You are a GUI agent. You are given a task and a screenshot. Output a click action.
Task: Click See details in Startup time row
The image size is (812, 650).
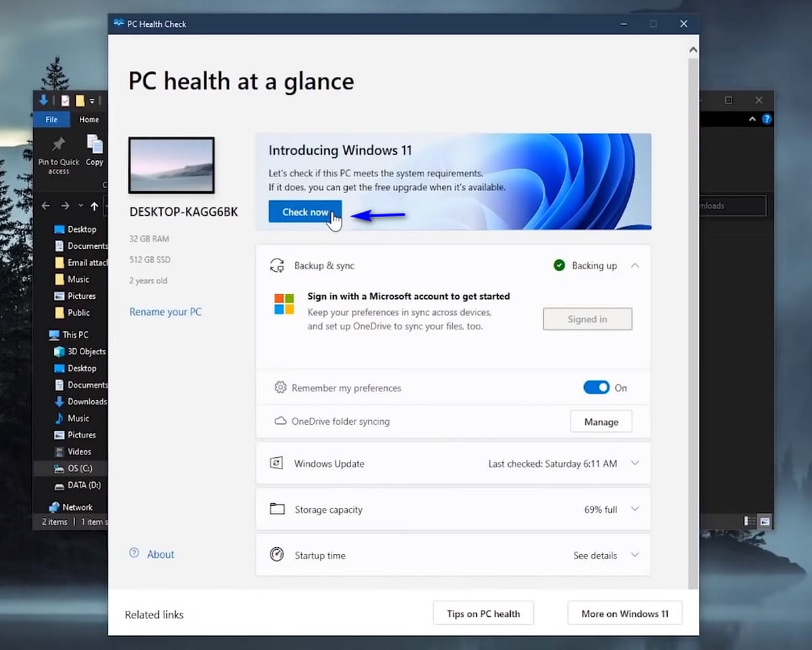pyautogui.click(x=595, y=555)
